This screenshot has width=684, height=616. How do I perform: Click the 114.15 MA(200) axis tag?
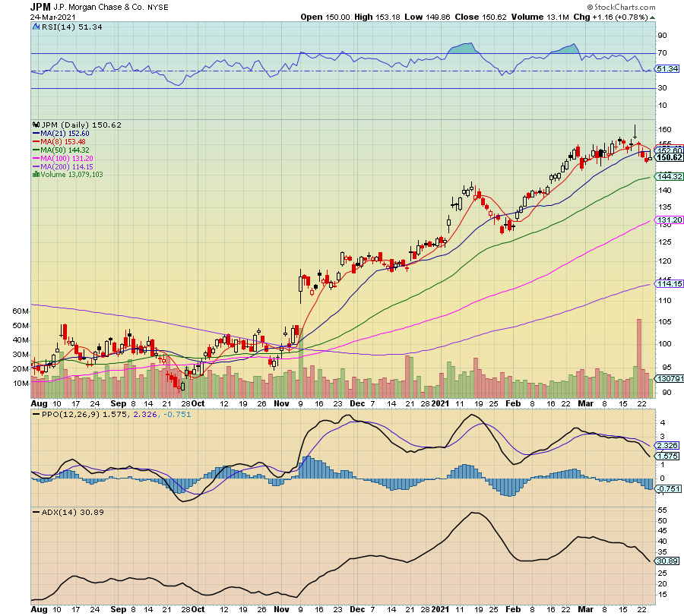(670, 283)
